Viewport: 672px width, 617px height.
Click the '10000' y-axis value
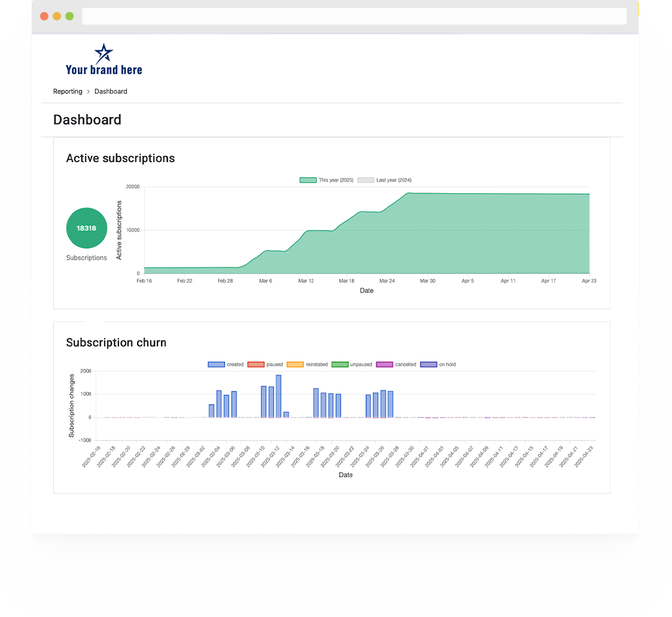133,230
